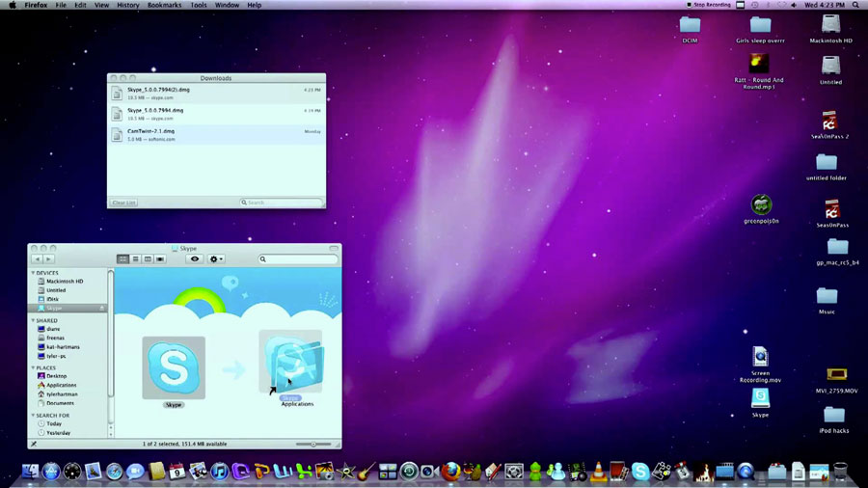Screen dimensions: 868x488
Task: Switch Finder to Cover Flow view
Action: (x=160, y=258)
